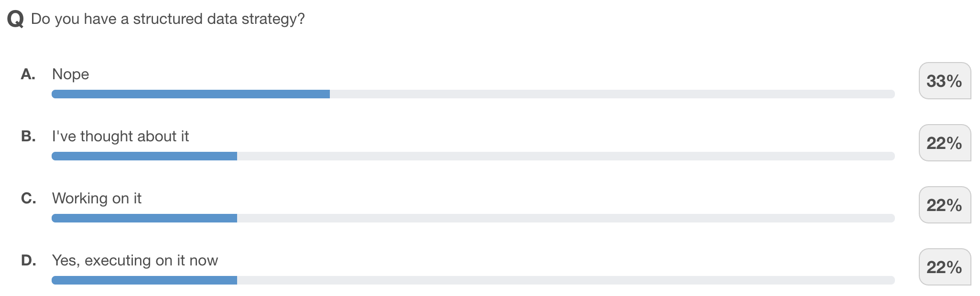Viewport: 980px width, 296px height.
Task: Click the blue filled part of Nope bar
Action: (x=190, y=94)
